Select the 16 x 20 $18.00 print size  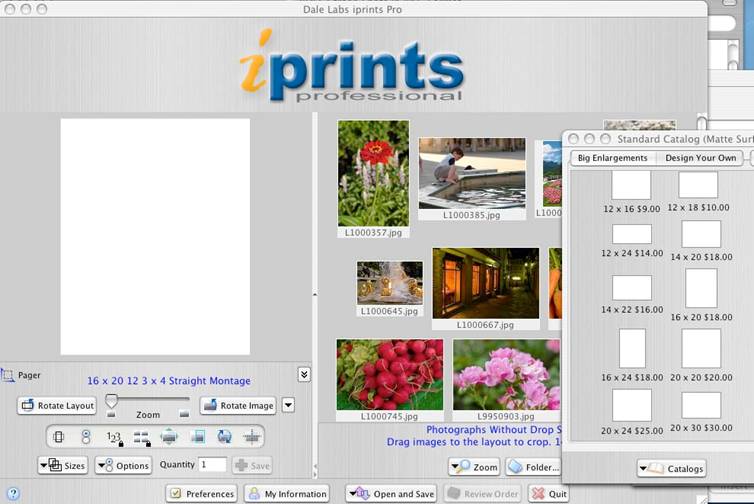[x=701, y=295]
